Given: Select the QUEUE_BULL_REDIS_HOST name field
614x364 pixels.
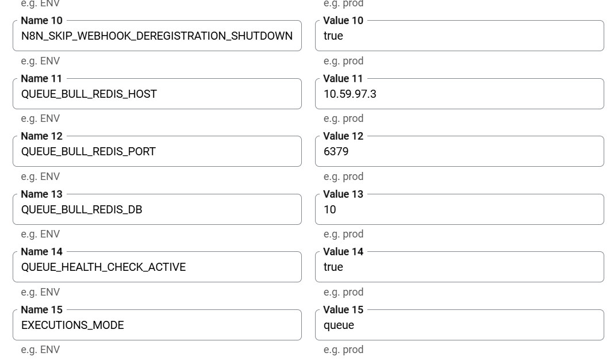Looking at the screenshot, I should pyautogui.click(x=157, y=94).
